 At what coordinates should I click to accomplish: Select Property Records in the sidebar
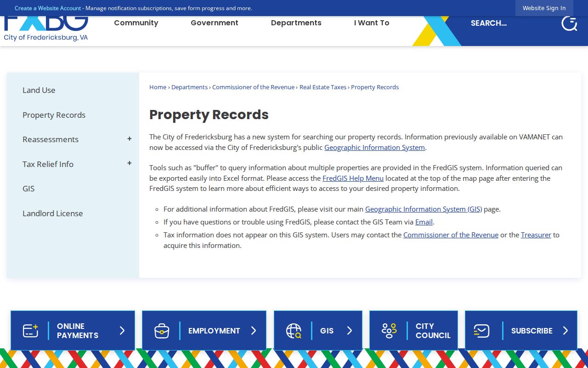[x=54, y=115]
